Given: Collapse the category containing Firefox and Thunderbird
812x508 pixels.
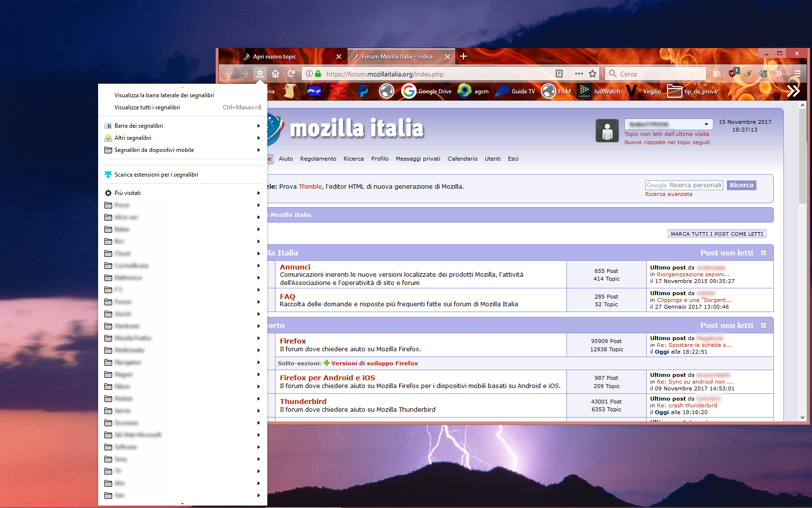Looking at the screenshot, I should tap(764, 325).
